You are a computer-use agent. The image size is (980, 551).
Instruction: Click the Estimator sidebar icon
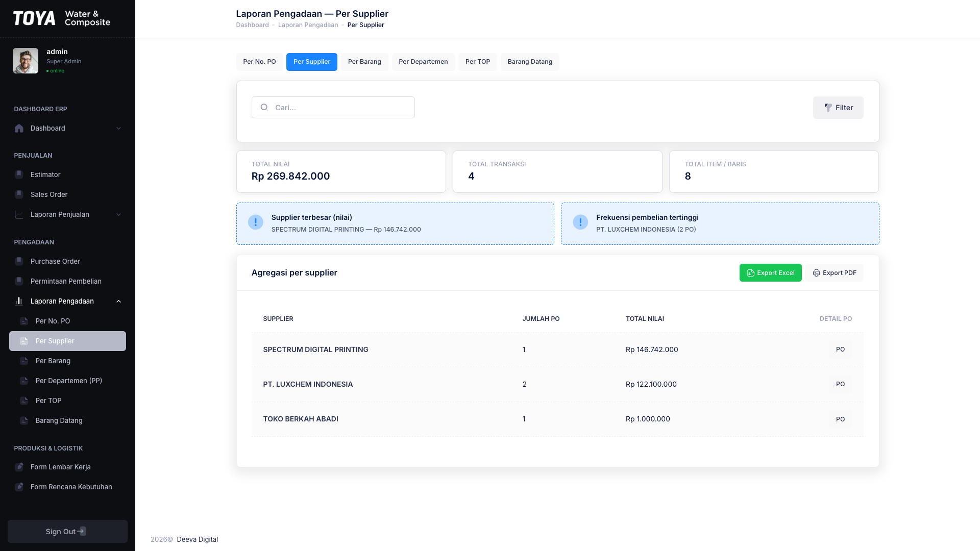point(19,174)
